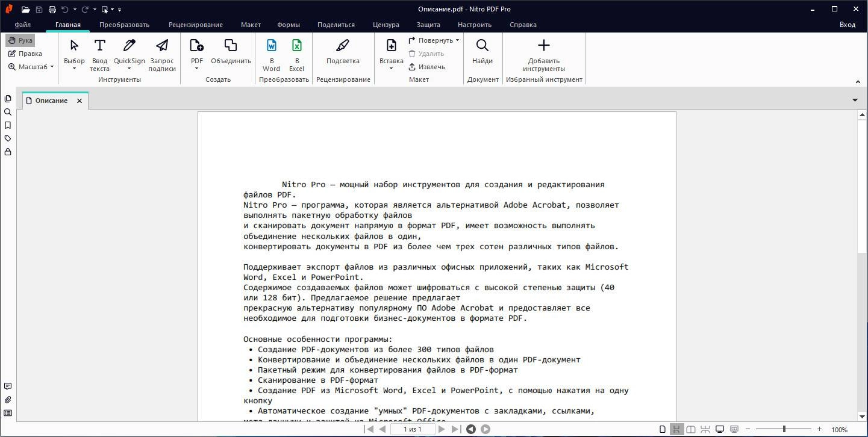Open the Повернуть dropdown arrow
868x437 pixels.
click(x=457, y=40)
